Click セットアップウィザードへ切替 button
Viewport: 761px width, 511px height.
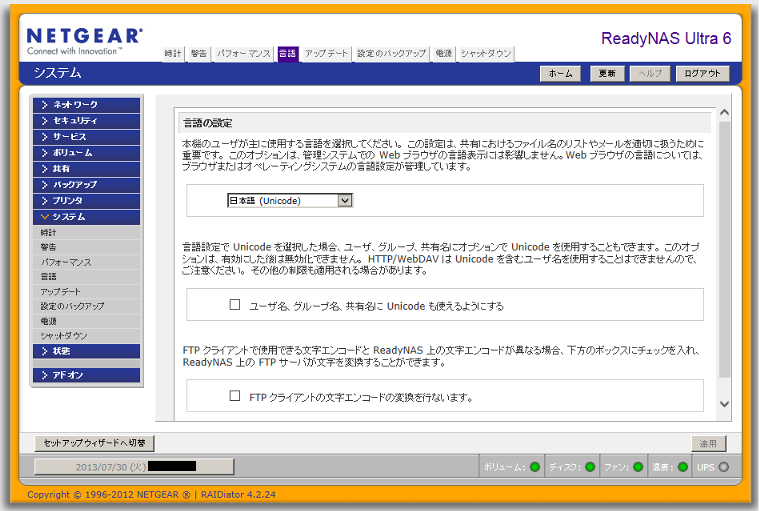pyautogui.click(x=95, y=443)
